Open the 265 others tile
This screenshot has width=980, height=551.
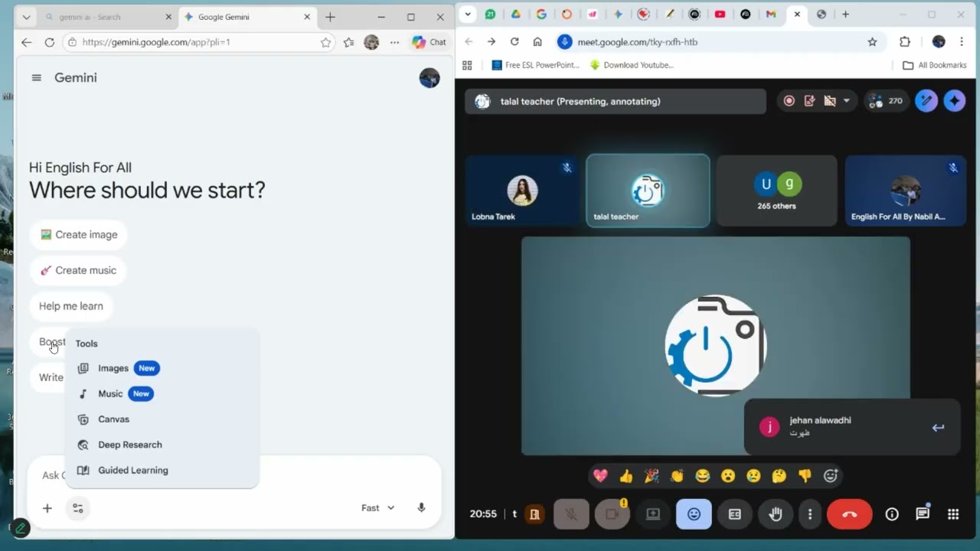777,191
